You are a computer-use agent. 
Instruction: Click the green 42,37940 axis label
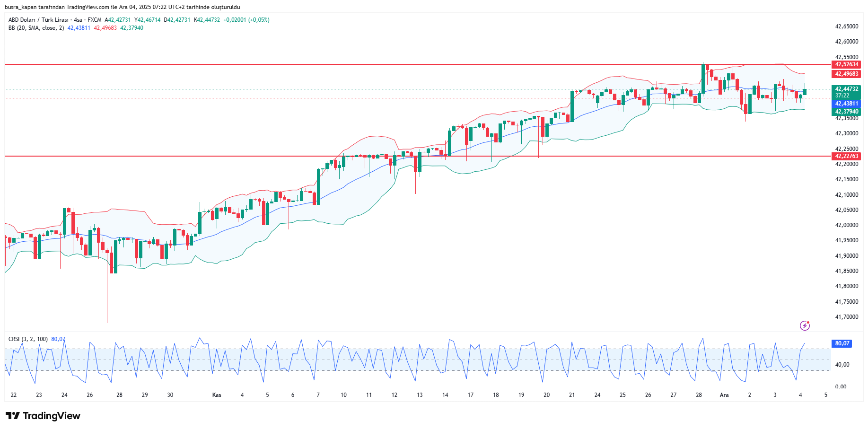(846, 112)
